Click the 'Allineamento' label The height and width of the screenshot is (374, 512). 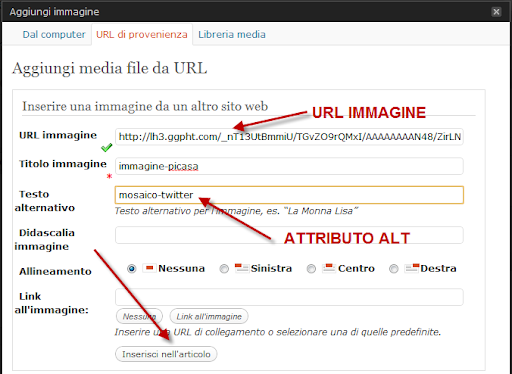tap(55, 271)
